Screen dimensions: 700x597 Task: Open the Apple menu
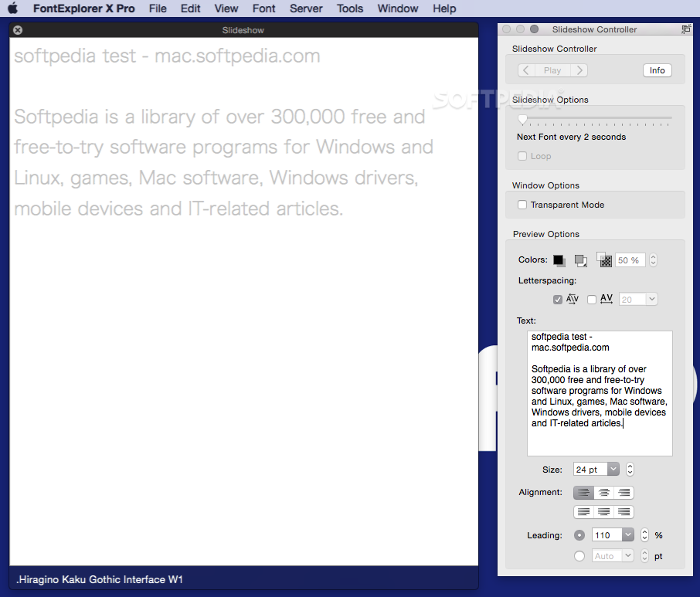pos(13,8)
